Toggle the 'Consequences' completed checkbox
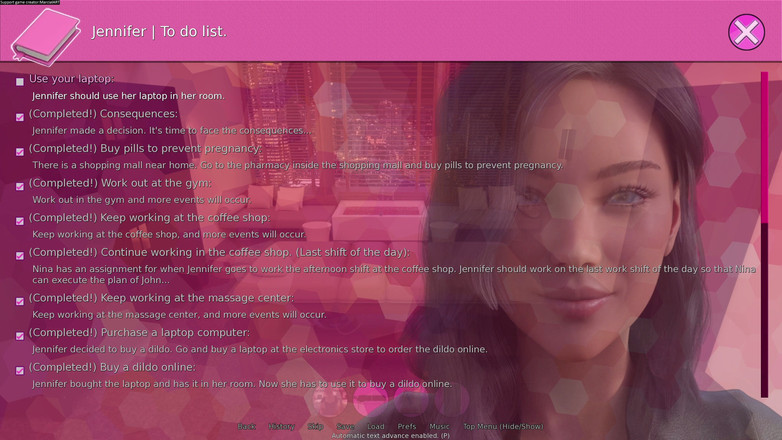The height and width of the screenshot is (440, 782). click(x=20, y=117)
